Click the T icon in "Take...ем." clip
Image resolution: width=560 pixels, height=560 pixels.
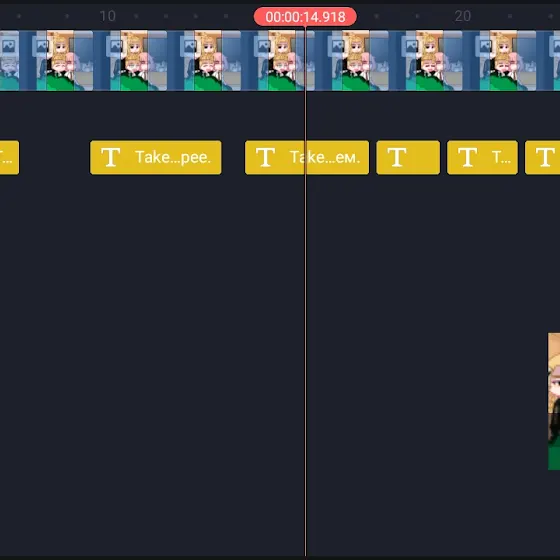tap(265, 157)
